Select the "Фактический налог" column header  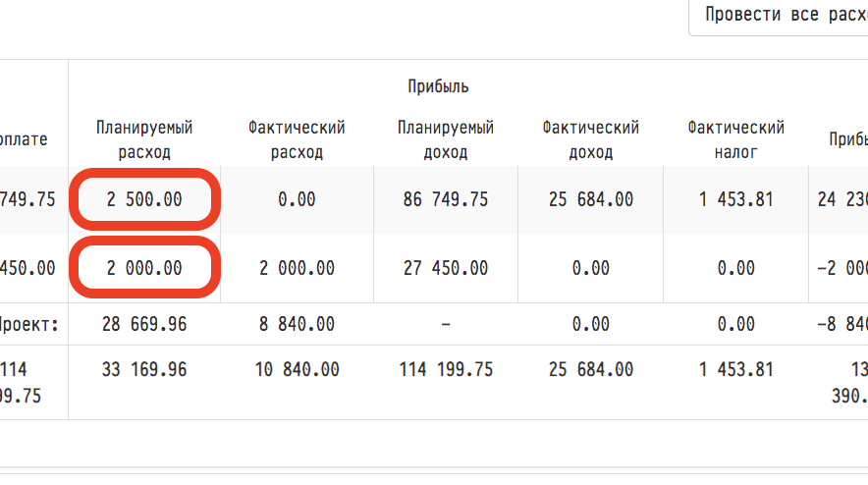736,139
